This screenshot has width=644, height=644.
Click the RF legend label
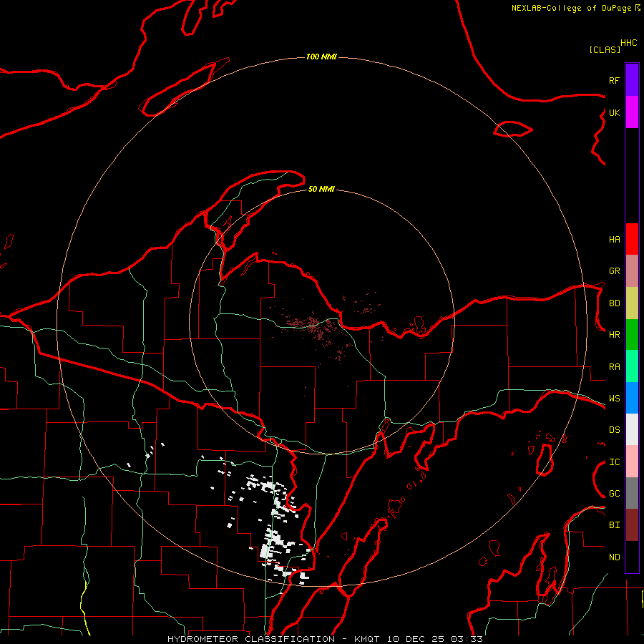(614, 80)
